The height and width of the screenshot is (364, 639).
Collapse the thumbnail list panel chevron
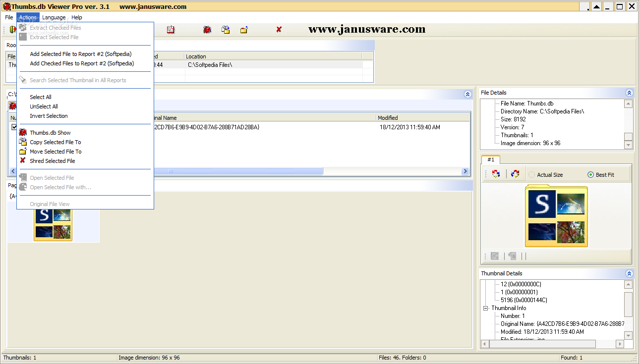pos(467,94)
